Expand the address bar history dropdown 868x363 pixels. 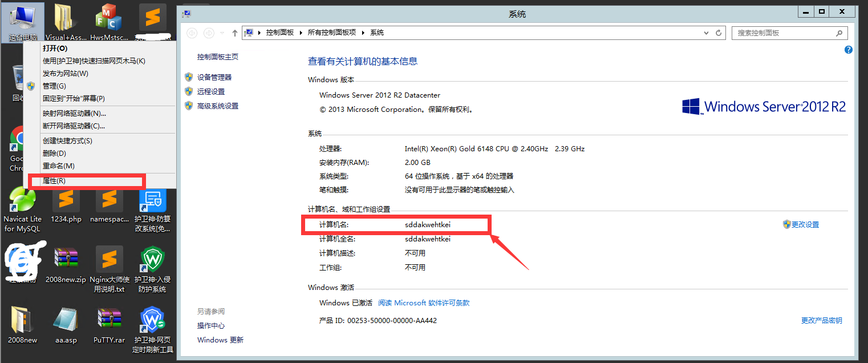tap(707, 33)
